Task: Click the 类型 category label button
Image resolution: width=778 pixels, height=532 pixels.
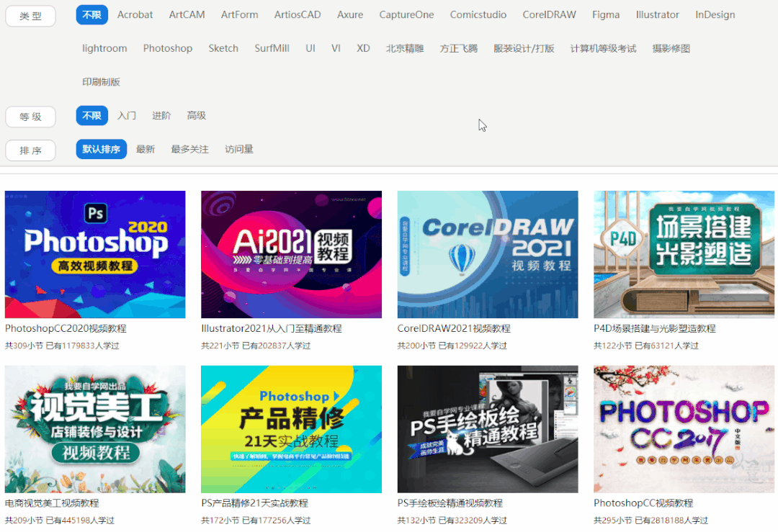Action: coord(30,16)
